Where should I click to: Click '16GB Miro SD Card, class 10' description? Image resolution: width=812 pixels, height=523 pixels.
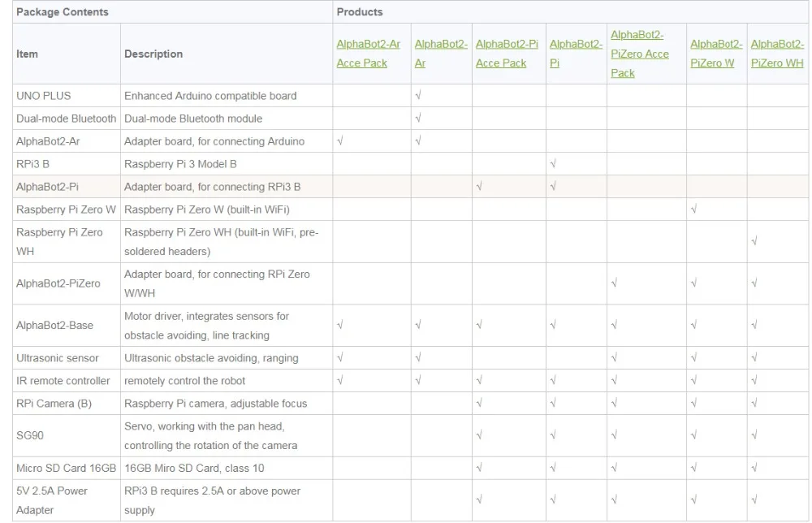[x=194, y=469]
